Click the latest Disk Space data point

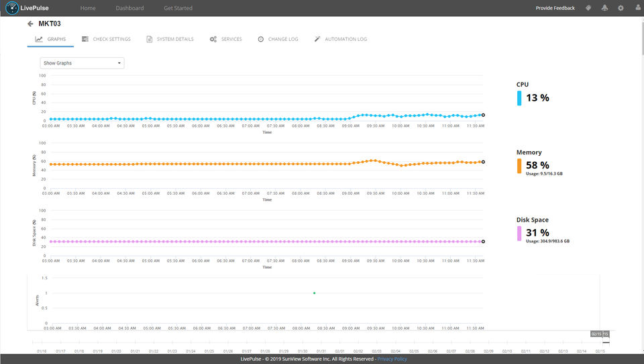tap(483, 241)
